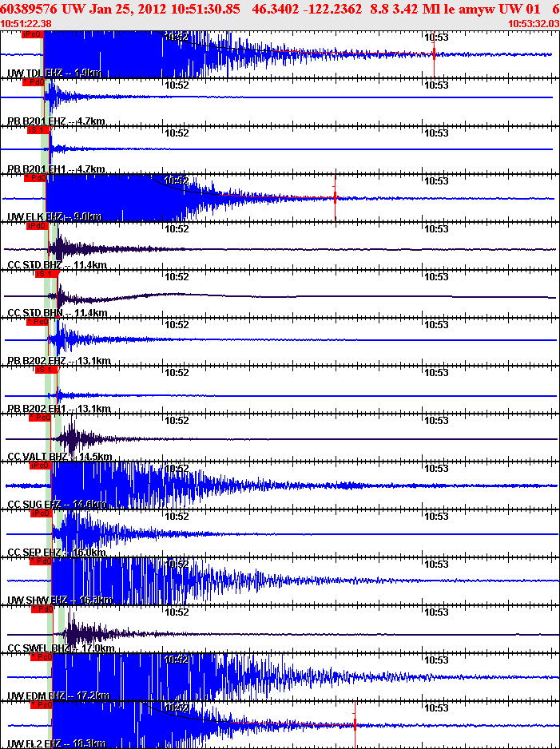The image size is (560, 749).
Task: Click station label 'UW FL2 EHZ -- 18.3km'
Action: [57, 743]
